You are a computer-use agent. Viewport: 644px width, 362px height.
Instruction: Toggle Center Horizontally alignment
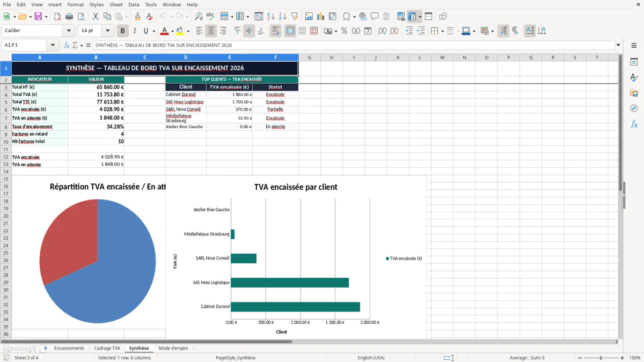coord(211,31)
